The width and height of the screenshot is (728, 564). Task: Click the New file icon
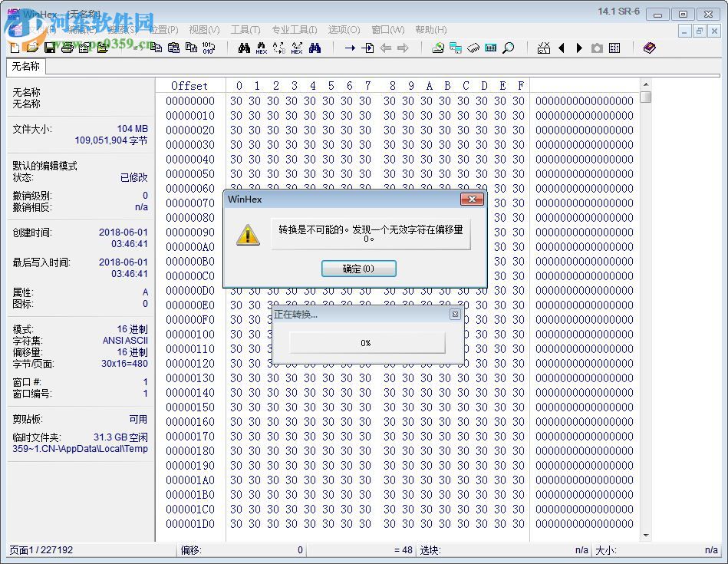[15, 48]
